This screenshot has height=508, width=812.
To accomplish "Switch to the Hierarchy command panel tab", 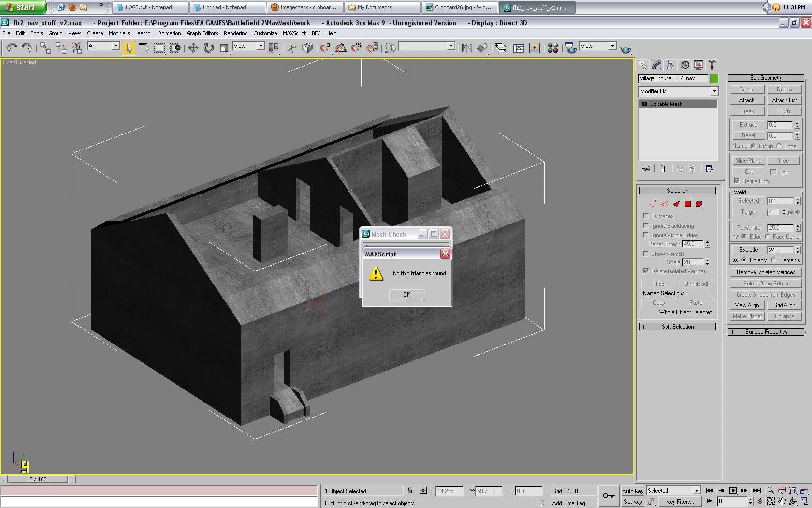I will click(670, 65).
